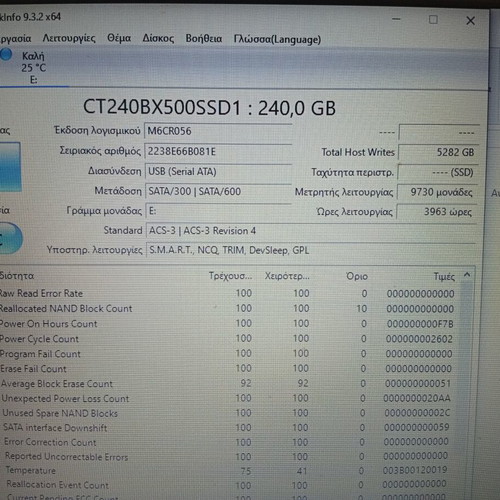Click raw value 0000000020AA

[x=417, y=398]
